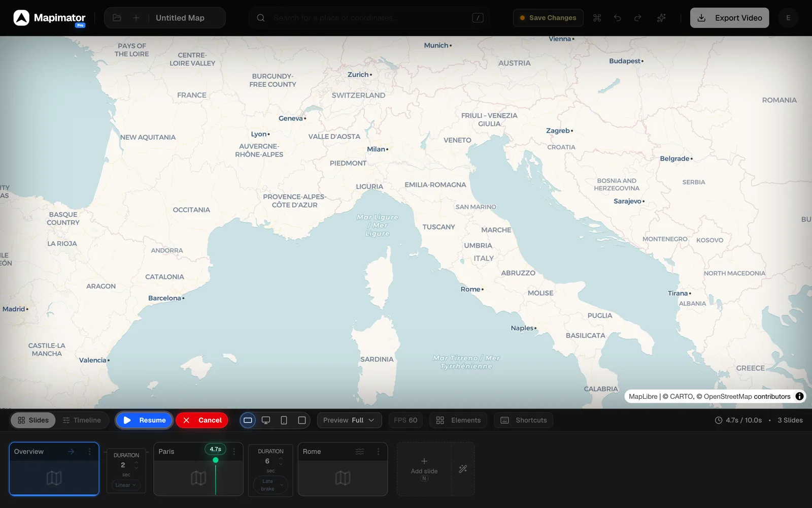Open a project with the folder icon
The image size is (812, 508).
coord(117,18)
